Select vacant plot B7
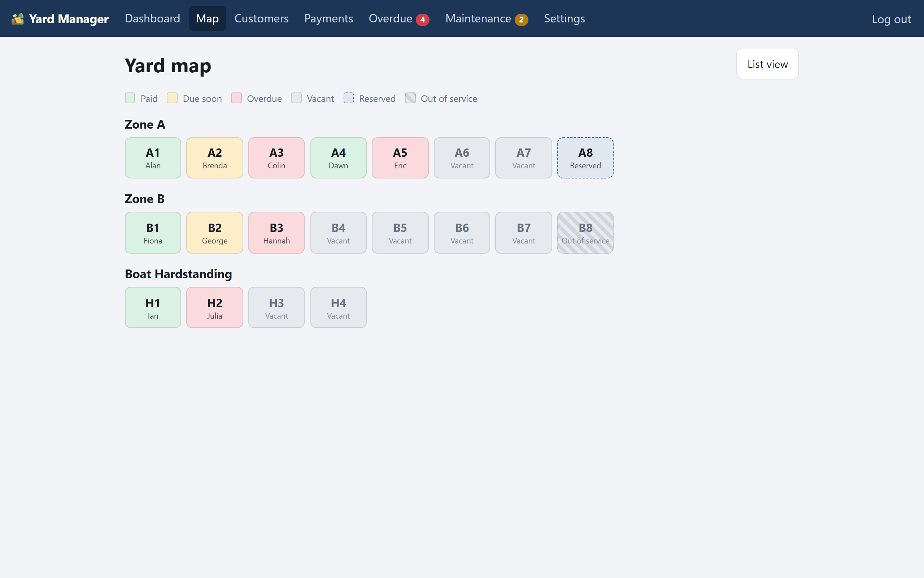Viewport: 924px width, 578px height. [x=523, y=233]
